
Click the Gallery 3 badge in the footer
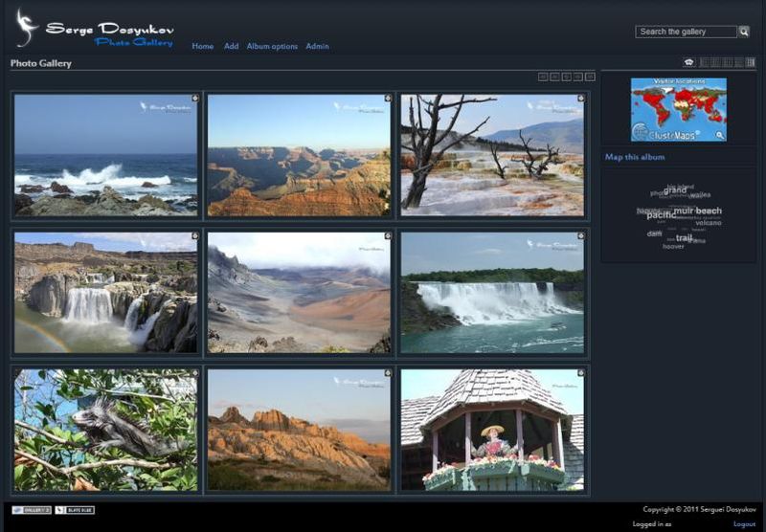[32, 510]
